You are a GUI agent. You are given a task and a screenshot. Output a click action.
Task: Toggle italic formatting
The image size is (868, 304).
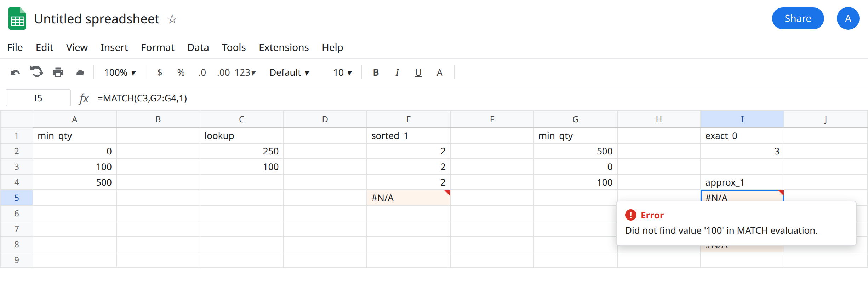[x=397, y=72]
